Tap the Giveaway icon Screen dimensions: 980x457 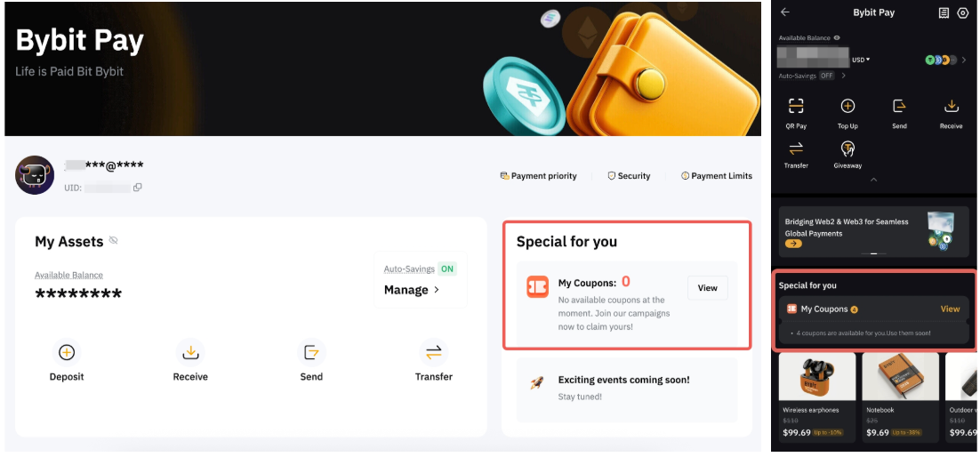[847, 148]
